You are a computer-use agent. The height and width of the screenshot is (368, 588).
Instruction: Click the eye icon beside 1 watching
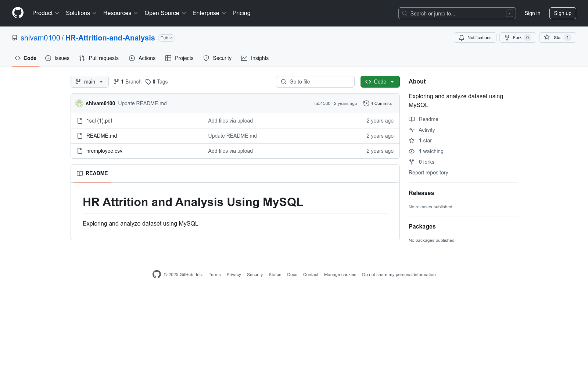(x=412, y=151)
